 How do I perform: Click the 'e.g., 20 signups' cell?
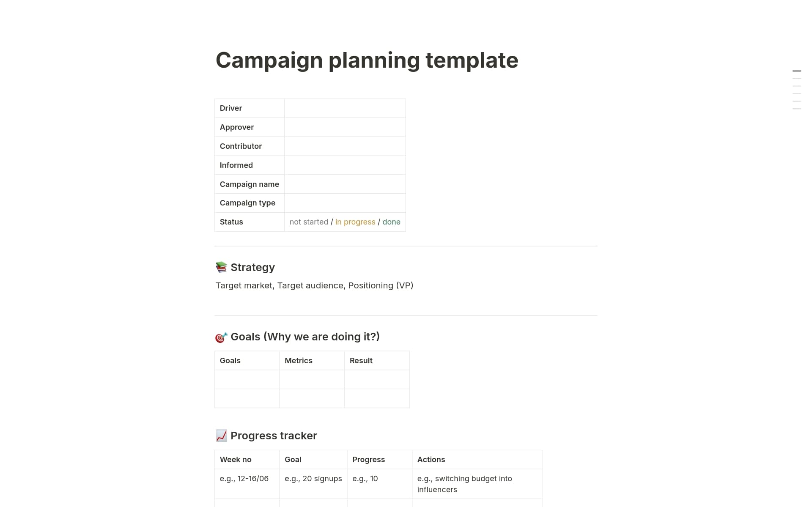click(313, 479)
